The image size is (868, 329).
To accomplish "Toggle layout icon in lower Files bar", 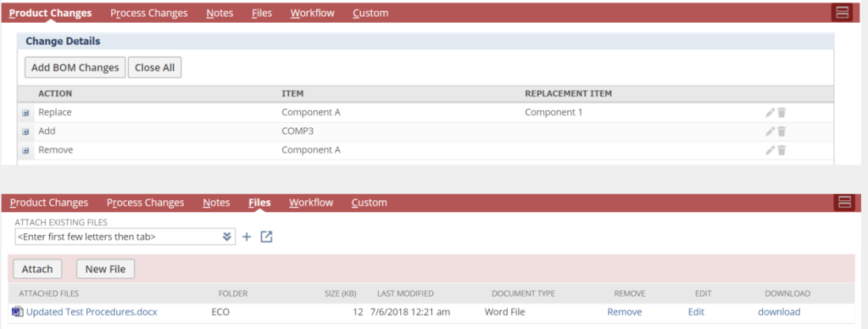I will [x=844, y=202].
